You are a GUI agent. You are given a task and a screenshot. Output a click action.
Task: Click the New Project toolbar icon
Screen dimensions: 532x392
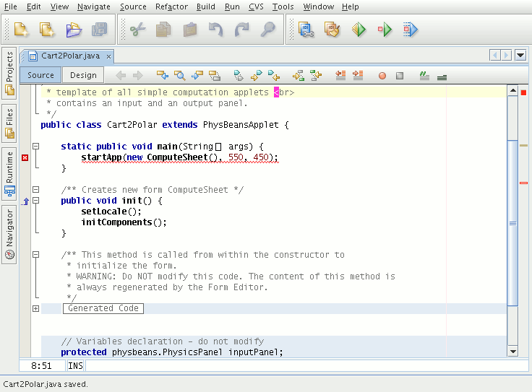[x=22, y=30]
